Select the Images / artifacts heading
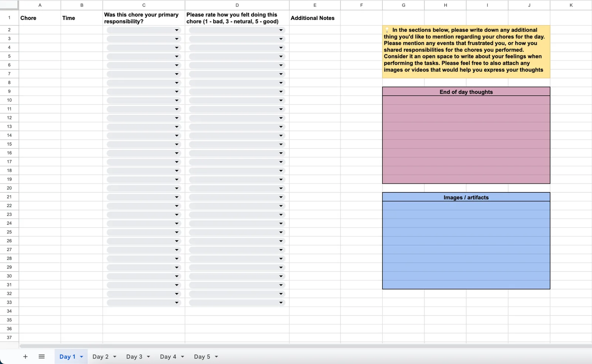The height and width of the screenshot is (364, 592). point(466,197)
